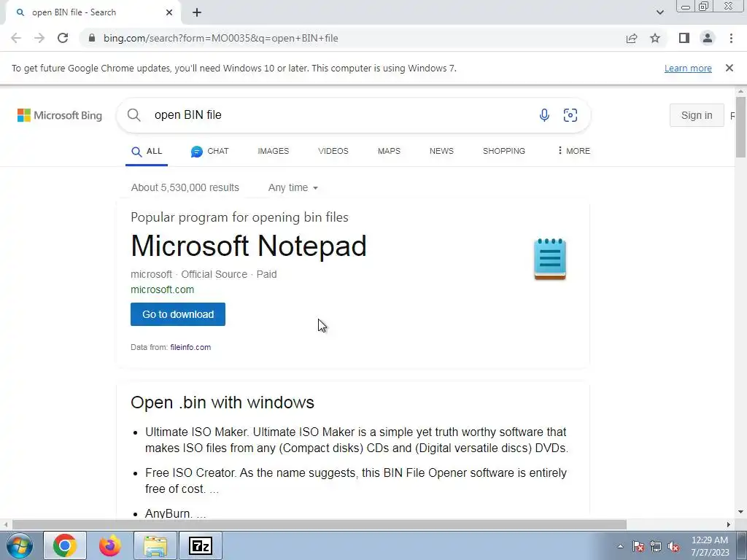Open visual search camera icon
This screenshot has width=747, height=560.
570,114
